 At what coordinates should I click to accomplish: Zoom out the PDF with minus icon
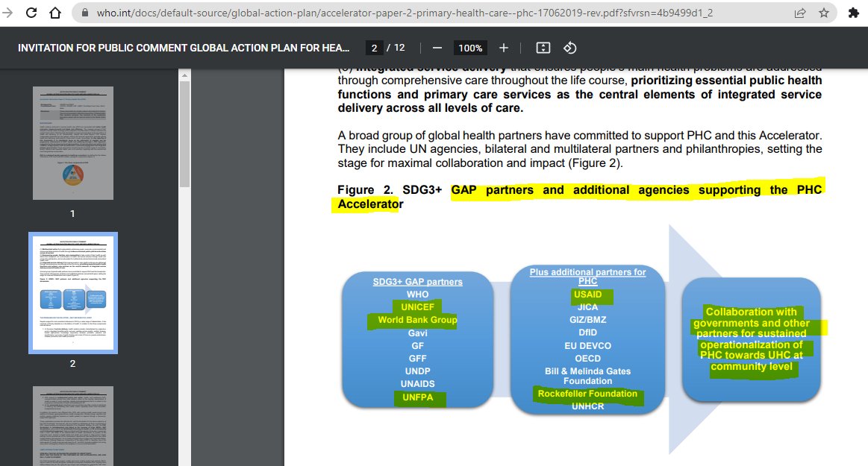pos(437,48)
